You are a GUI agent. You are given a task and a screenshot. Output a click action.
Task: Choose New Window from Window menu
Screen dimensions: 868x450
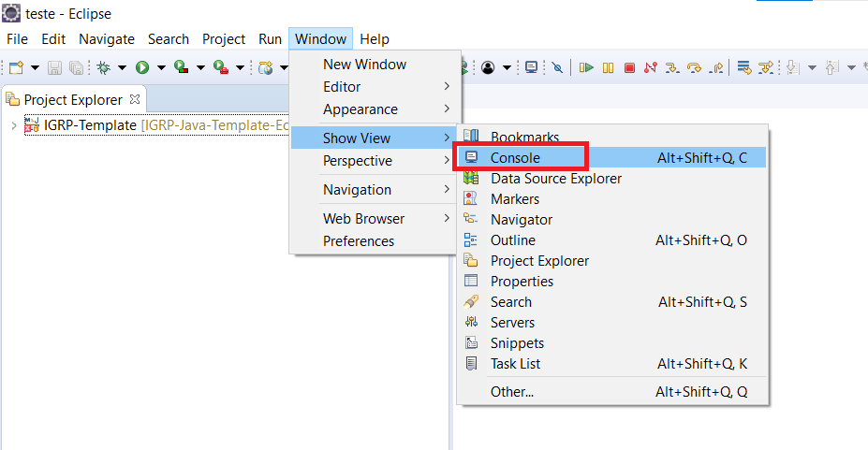tap(375, 65)
